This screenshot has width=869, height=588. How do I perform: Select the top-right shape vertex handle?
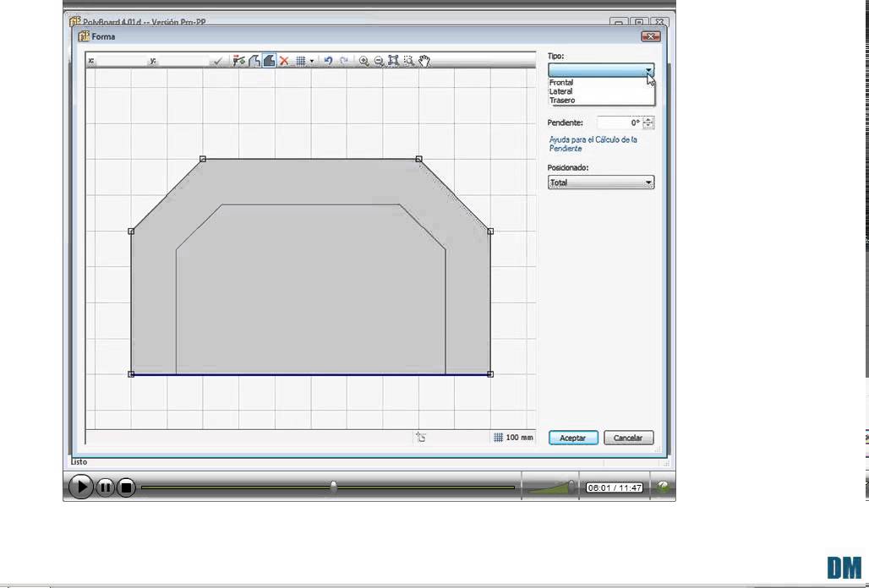point(419,159)
